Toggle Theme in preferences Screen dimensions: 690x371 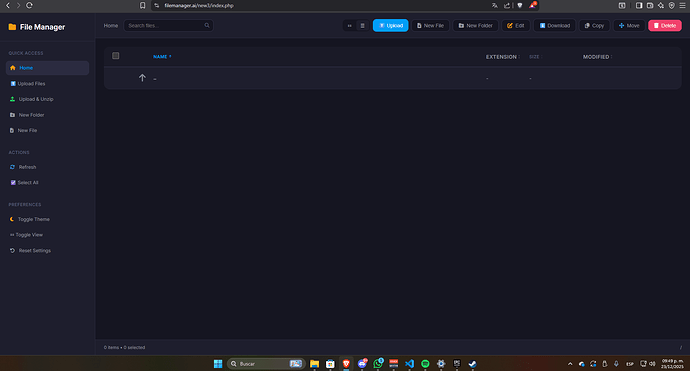point(48,219)
